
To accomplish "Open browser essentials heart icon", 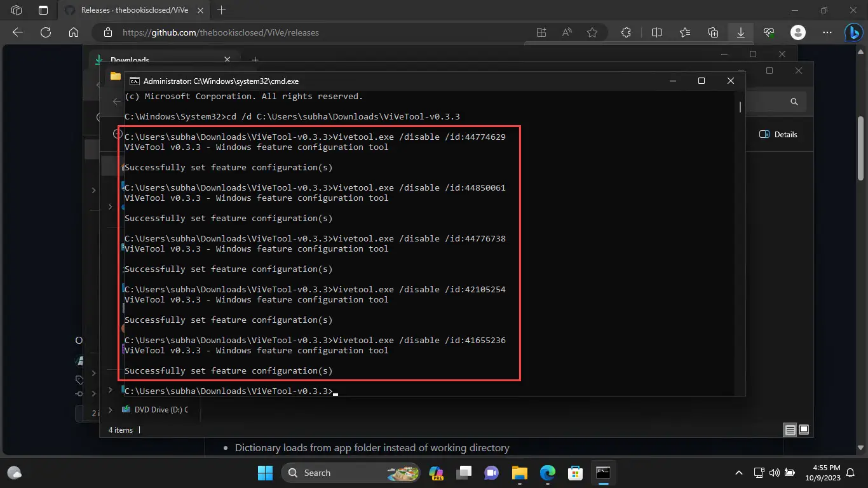I will (769, 32).
